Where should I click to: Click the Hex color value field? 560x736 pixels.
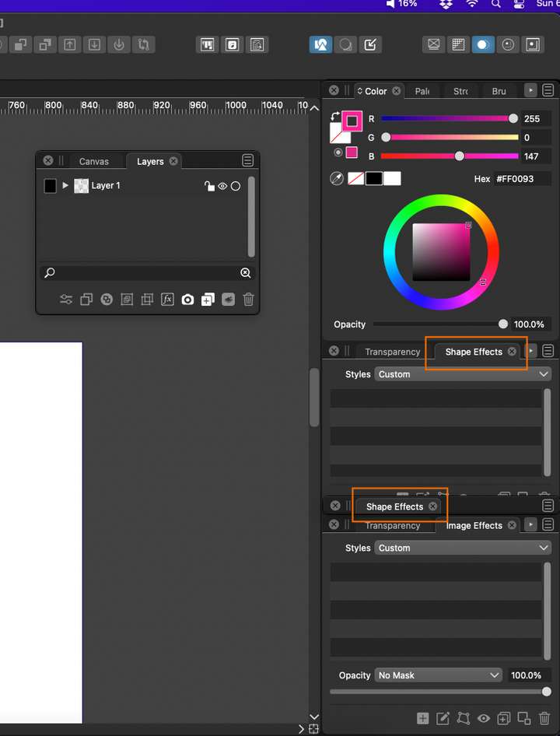point(522,179)
